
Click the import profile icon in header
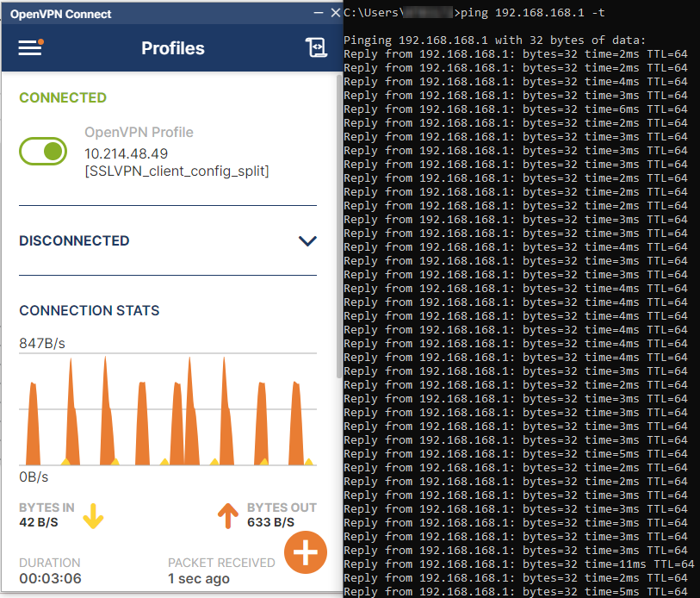[x=316, y=47]
